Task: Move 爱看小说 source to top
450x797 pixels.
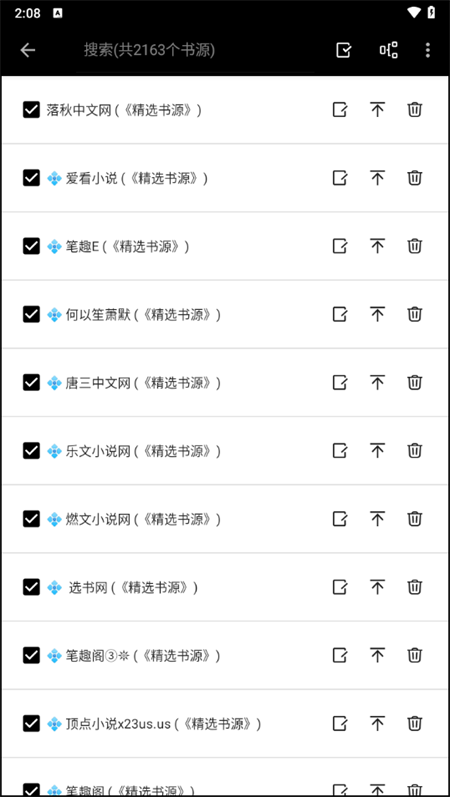Action: point(377,178)
